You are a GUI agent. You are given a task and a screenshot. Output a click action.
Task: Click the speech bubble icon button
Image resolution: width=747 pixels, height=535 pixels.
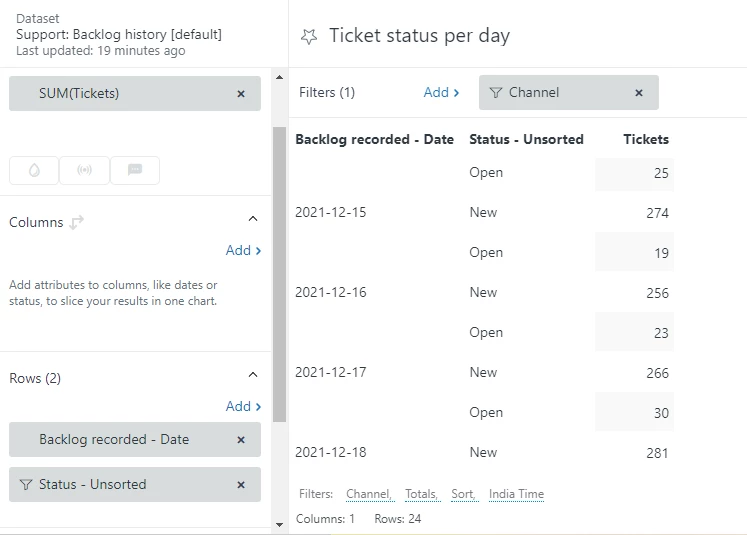tap(135, 170)
